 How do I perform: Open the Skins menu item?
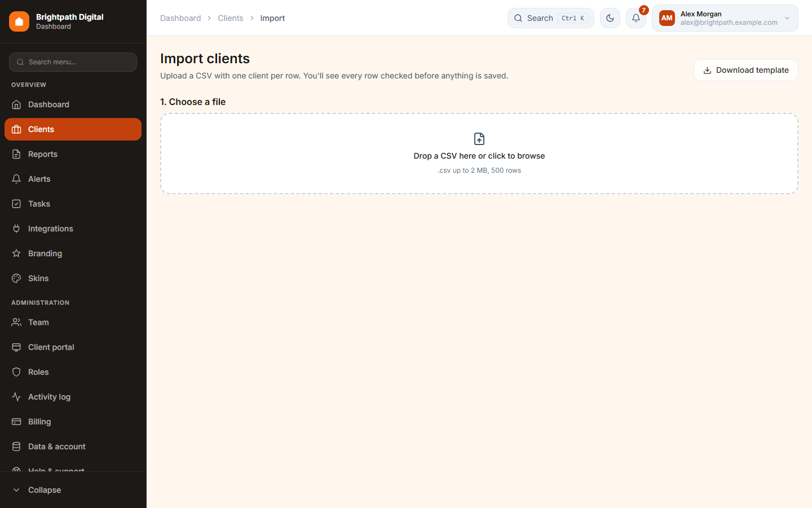(73, 278)
